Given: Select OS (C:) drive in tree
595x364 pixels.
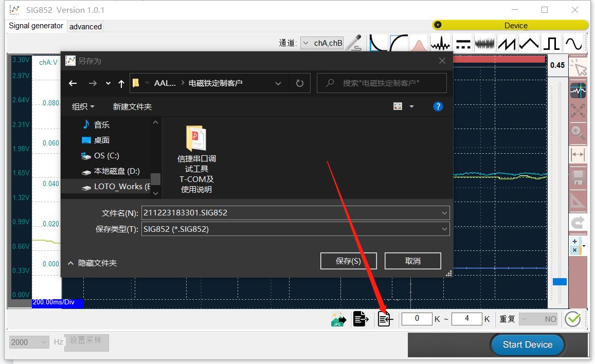Looking at the screenshot, I should click(101, 155).
